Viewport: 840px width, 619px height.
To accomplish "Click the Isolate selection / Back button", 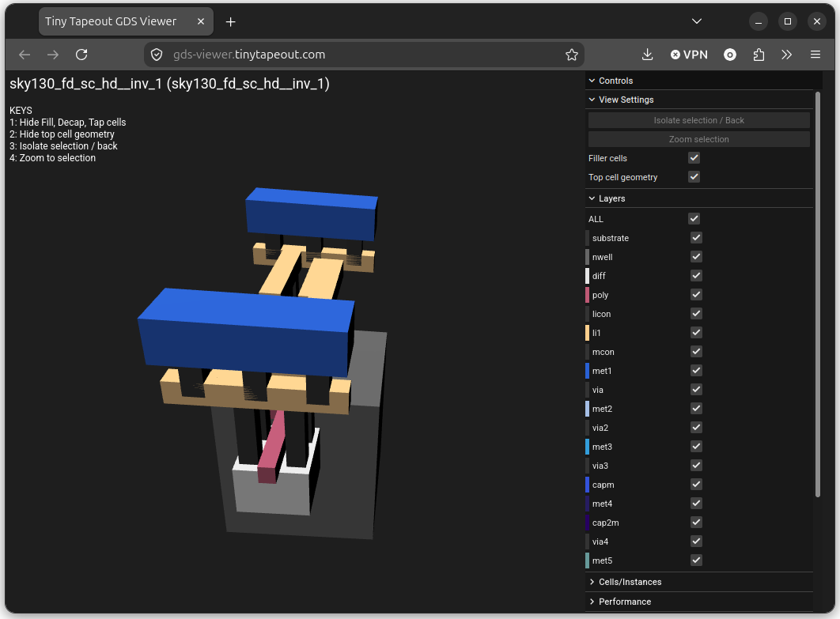I will coord(698,120).
